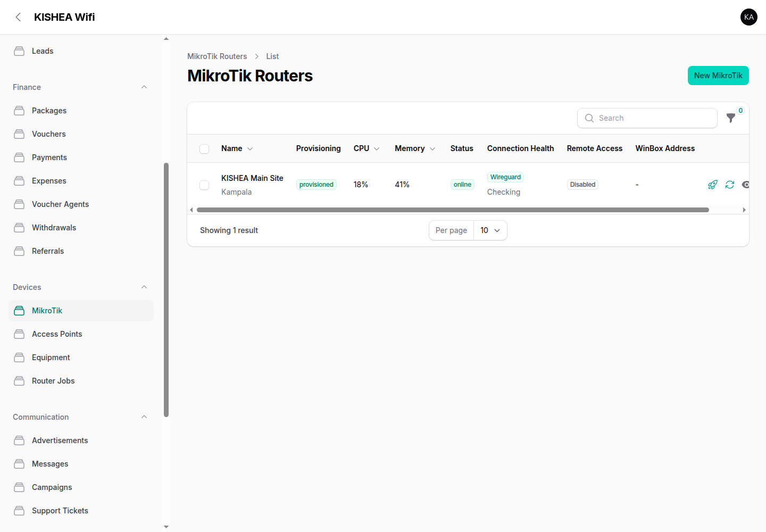Click the New MikroTik button
This screenshot has width=766, height=532.
click(718, 76)
